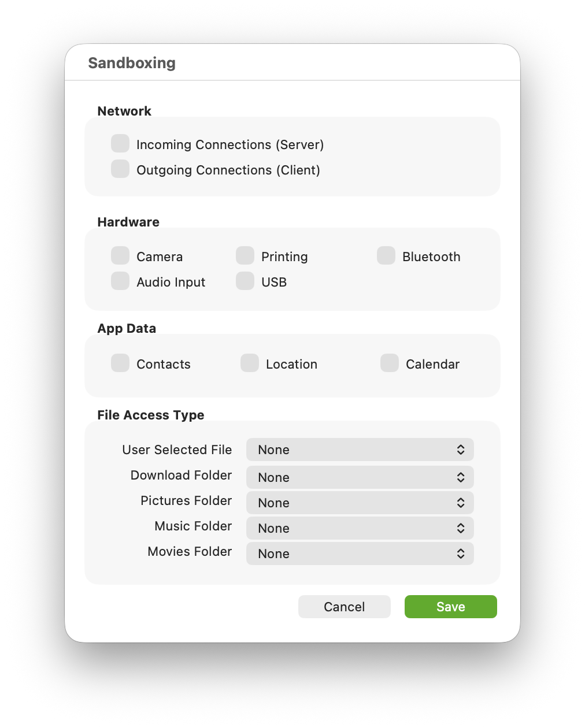Enable Outgoing Connections (Client) checkbox
This screenshot has height=728, width=585.
click(120, 169)
